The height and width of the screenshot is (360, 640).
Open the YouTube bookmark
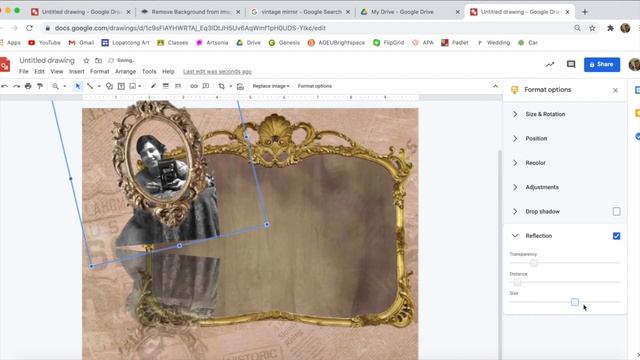tap(44, 42)
